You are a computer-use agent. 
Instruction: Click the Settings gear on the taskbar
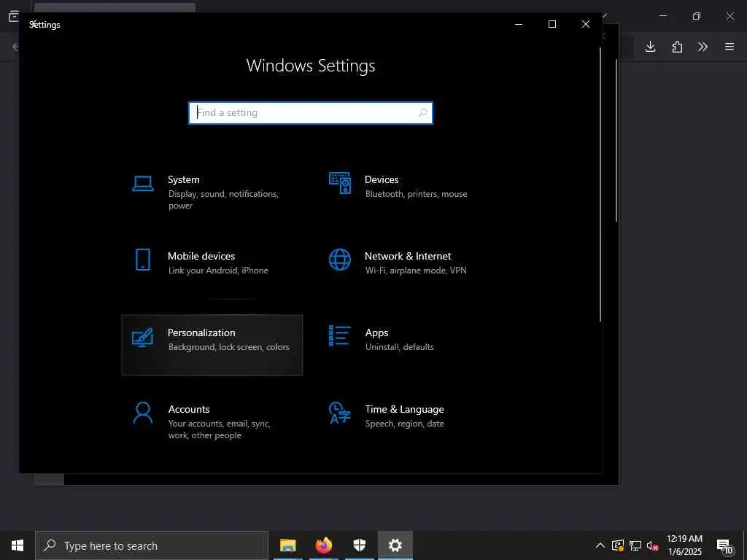[395, 545]
